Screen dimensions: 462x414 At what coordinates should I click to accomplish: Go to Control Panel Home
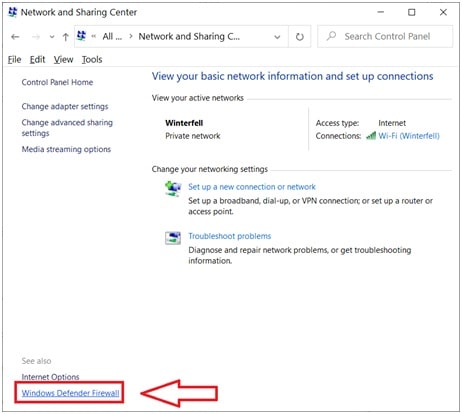(x=57, y=82)
